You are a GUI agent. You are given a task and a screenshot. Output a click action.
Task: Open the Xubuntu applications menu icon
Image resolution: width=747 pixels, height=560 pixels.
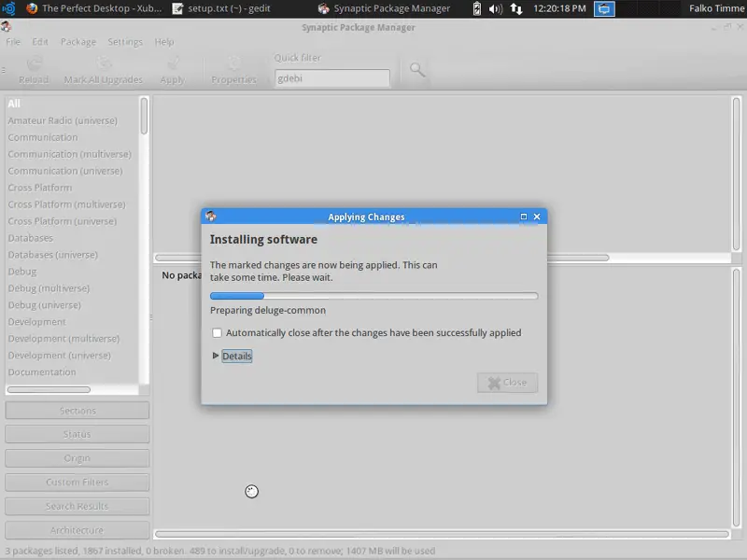point(8,8)
